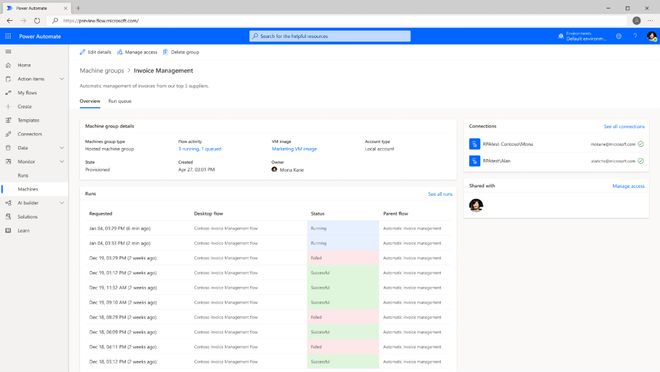Image resolution: width=660 pixels, height=372 pixels.
Task: Click the browser profile icon
Action: [x=636, y=21]
